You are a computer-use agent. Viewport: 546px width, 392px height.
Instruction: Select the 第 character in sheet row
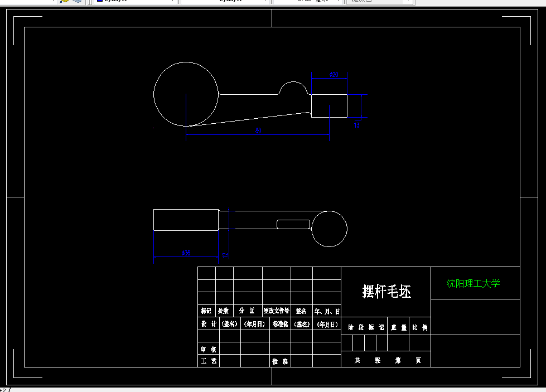[398, 360]
